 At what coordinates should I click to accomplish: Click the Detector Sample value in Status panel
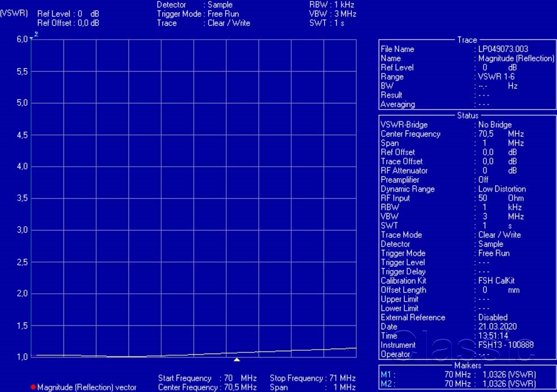tap(491, 244)
